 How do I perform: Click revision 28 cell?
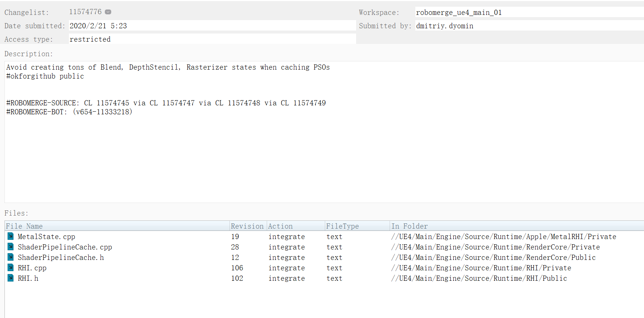[235, 247]
